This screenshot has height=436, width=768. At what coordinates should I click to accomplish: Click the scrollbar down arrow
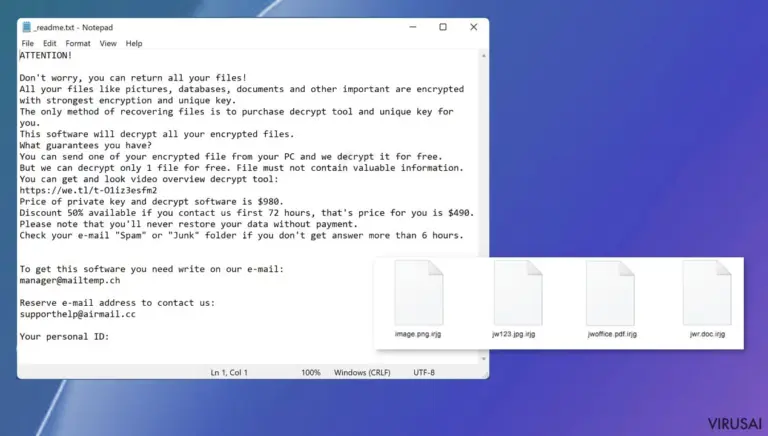[483, 359]
